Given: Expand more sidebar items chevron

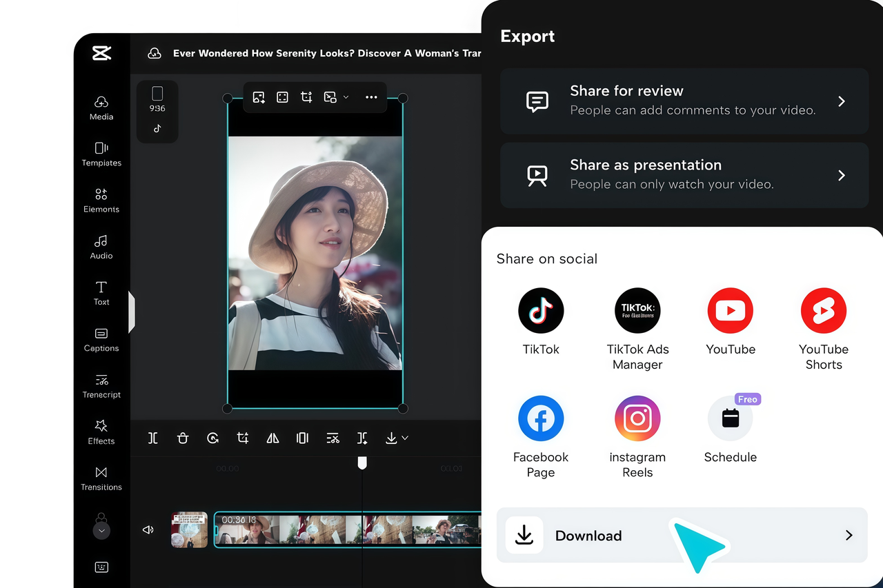Looking at the screenshot, I should coord(101,531).
